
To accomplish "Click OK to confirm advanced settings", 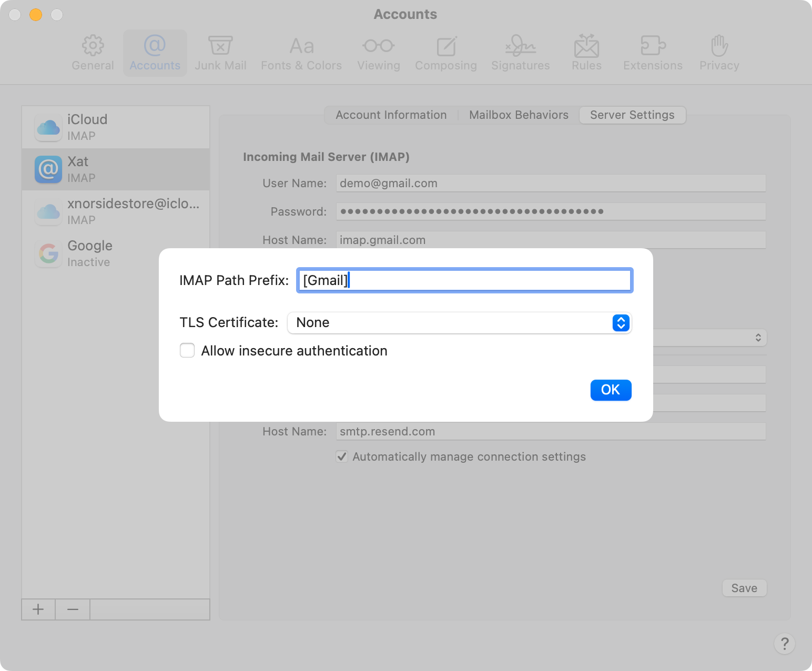I will click(611, 390).
